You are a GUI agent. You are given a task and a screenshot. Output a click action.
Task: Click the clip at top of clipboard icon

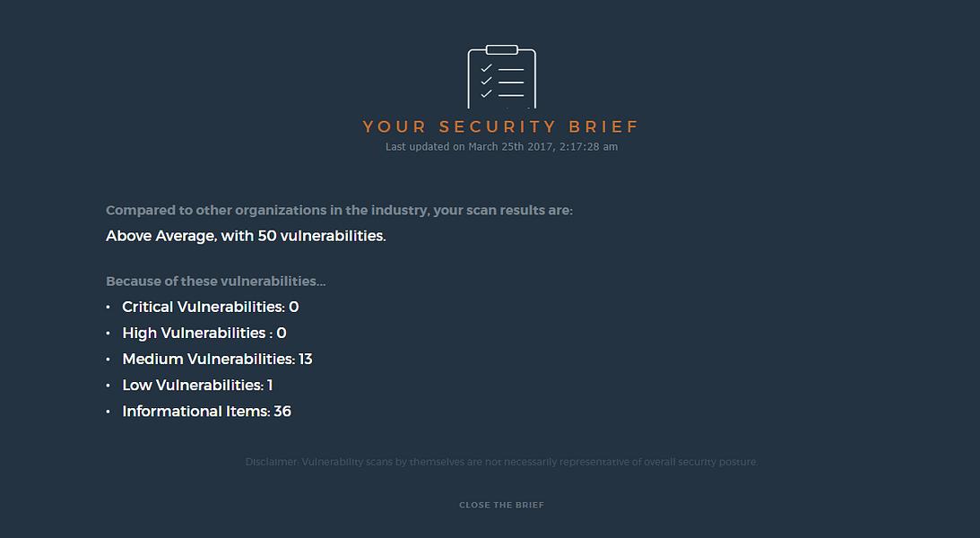pyautogui.click(x=502, y=49)
